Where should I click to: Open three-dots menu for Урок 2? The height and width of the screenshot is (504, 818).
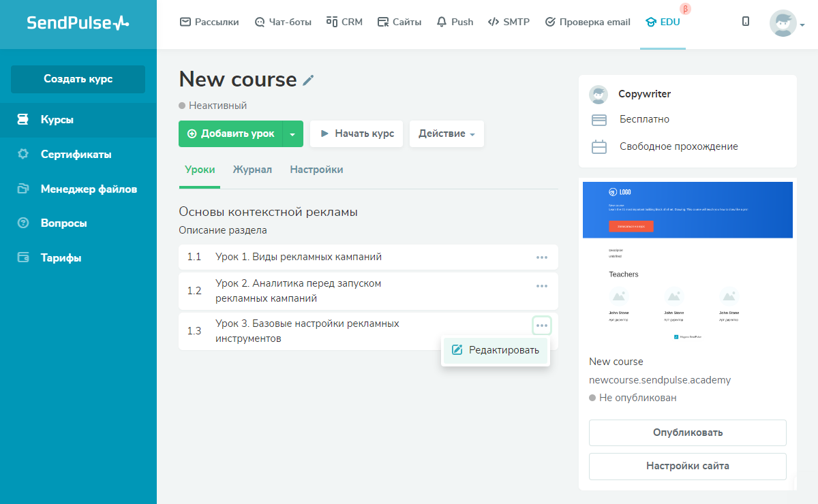(542, 286)
